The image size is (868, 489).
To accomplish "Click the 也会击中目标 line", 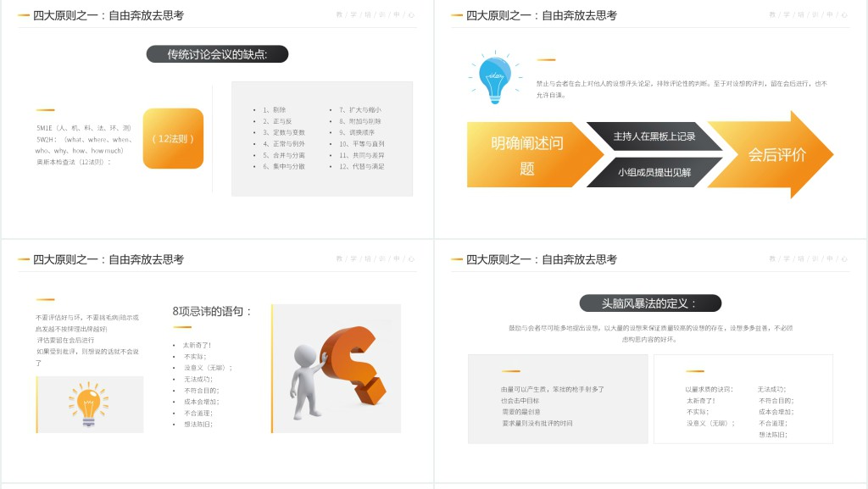I will pos(520,401).
